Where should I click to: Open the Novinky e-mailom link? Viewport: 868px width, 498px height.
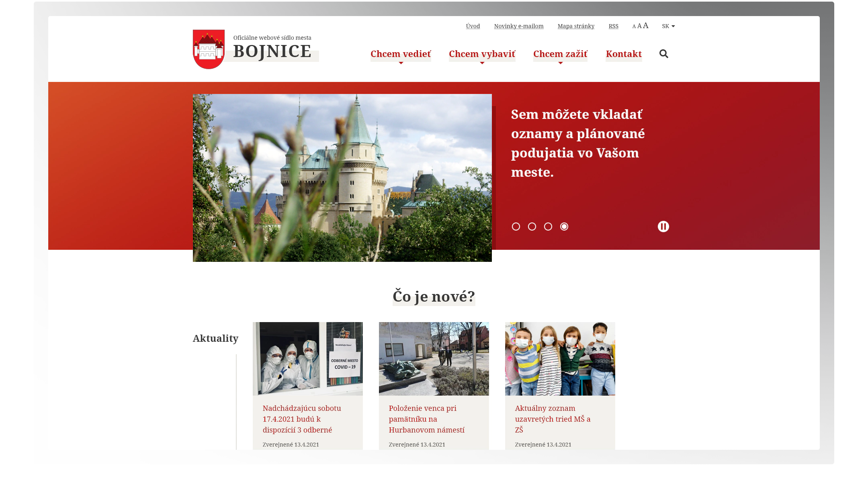[x=519, y=26]
